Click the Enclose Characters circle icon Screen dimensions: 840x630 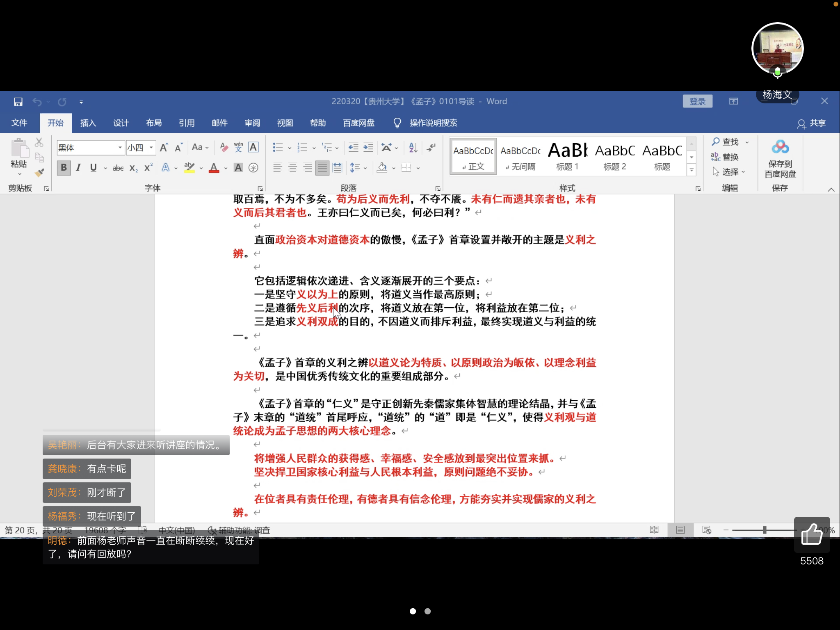pyautogui.click(x=253, y=168)
